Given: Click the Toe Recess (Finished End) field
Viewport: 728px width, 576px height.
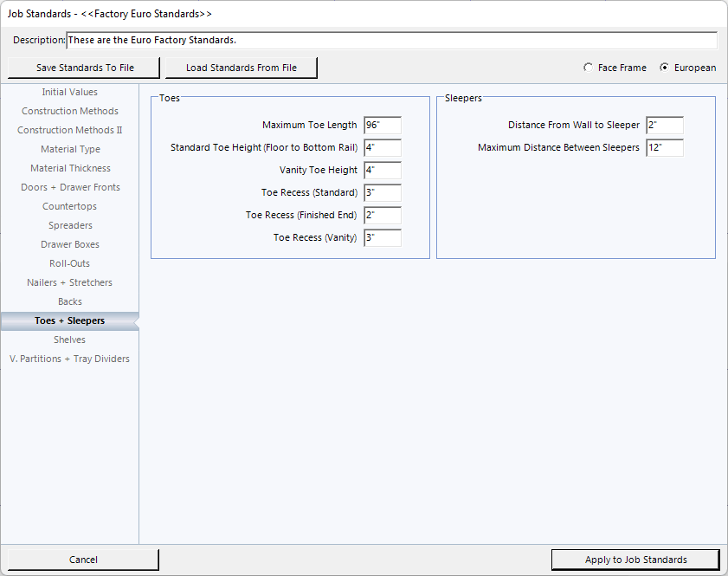Looking at the screenshot, I should click(382, 216).
